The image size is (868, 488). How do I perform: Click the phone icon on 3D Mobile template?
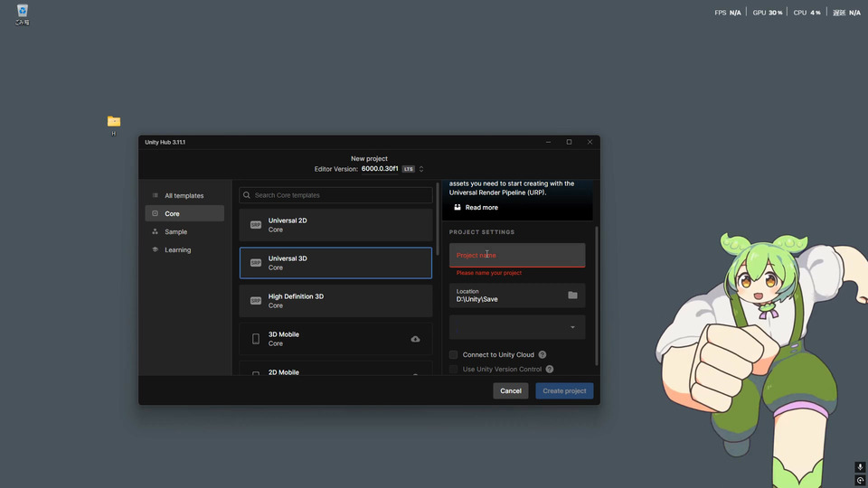click(x=255, y=339)
